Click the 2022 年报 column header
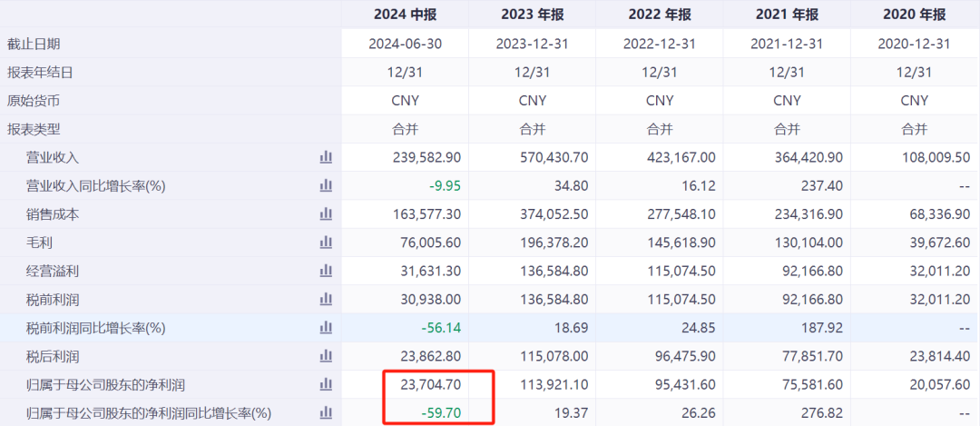The height and width of the screenshot is (426, 980). pyautogui.click(x=660, y=15)
